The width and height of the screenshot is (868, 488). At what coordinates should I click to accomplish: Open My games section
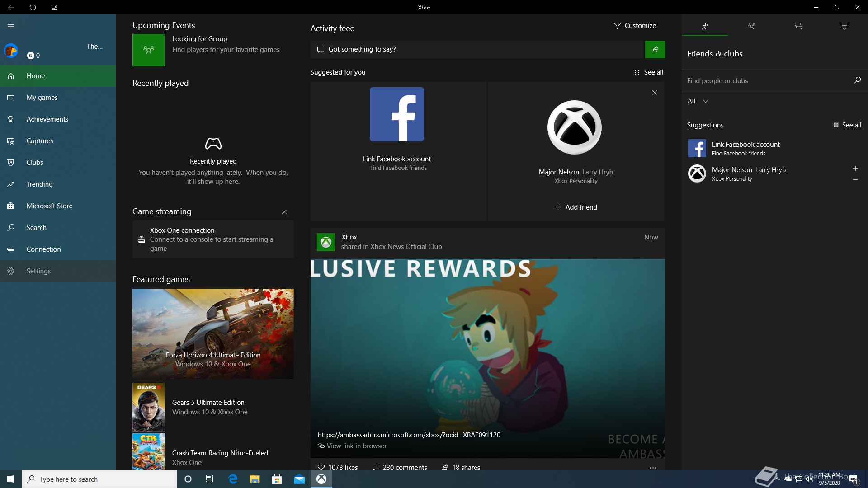tap(58, 98)
